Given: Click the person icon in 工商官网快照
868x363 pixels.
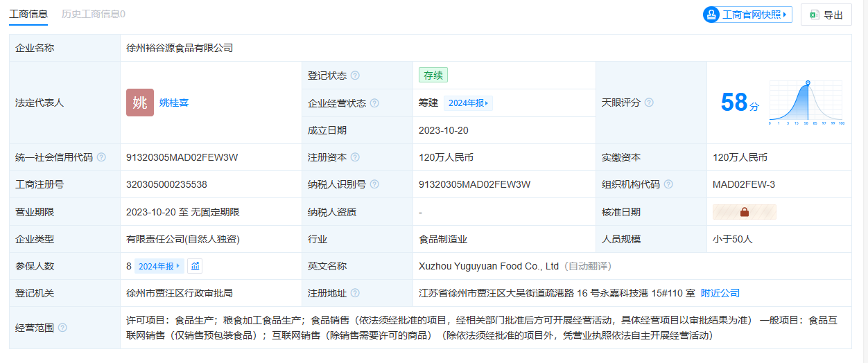Looking at the screenshot, I should (x=711, y=15).
